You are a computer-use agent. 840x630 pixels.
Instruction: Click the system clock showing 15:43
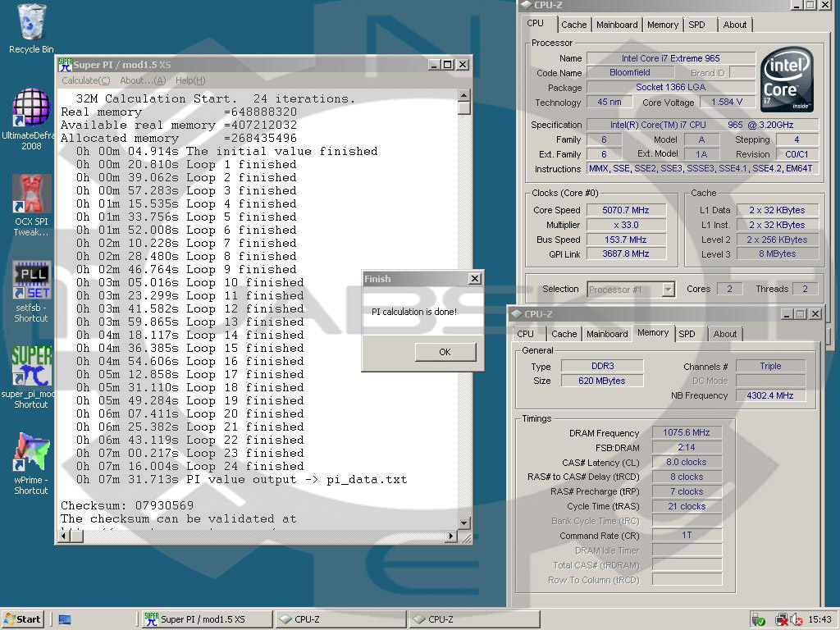pos(819,620)
